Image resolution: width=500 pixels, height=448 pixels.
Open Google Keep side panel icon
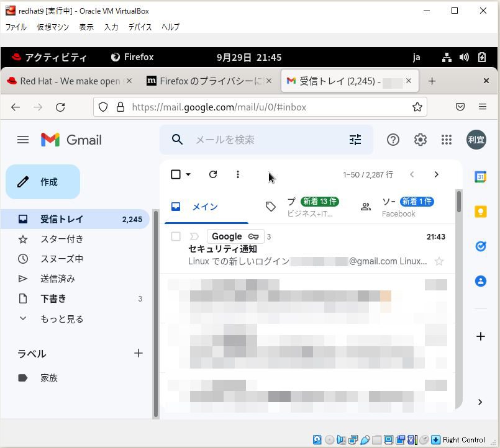click(x=481, y=212)
